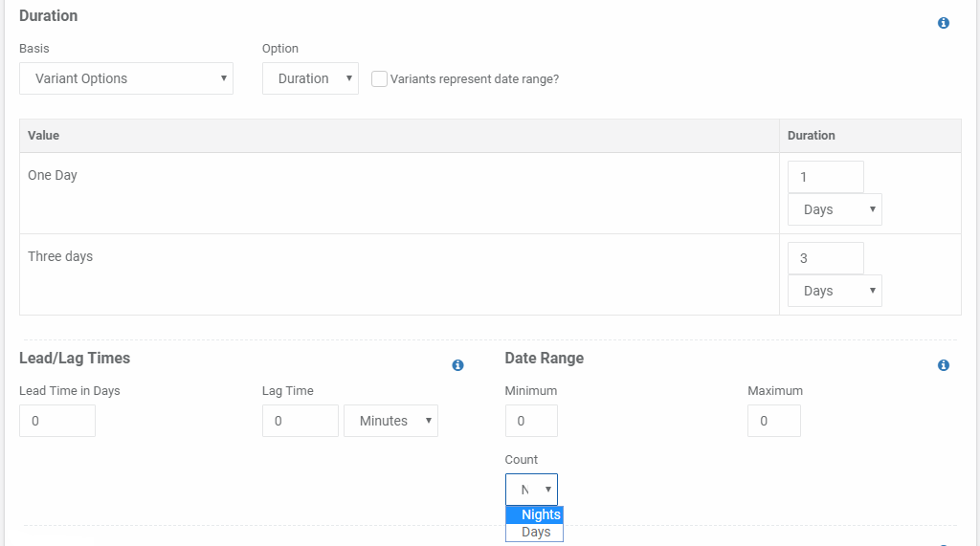
Task: Open the Option Duration dropdown
Action: click(x=310, y=78)
